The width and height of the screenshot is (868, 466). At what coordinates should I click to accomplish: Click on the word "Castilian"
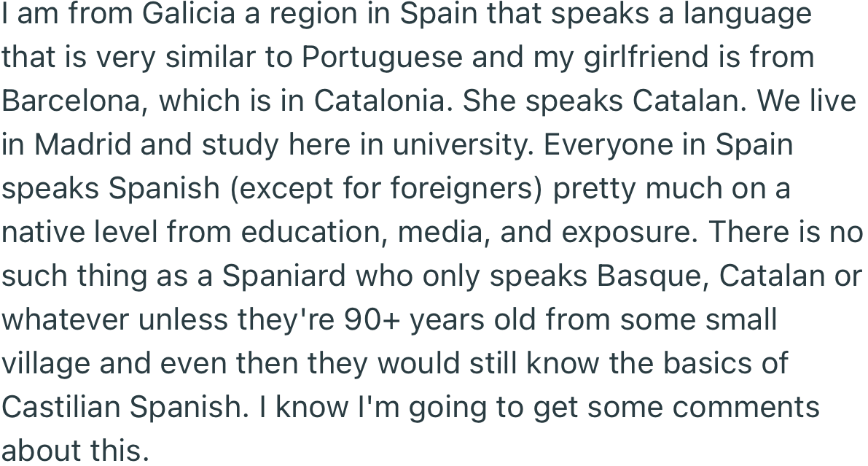tap(63, 408)
